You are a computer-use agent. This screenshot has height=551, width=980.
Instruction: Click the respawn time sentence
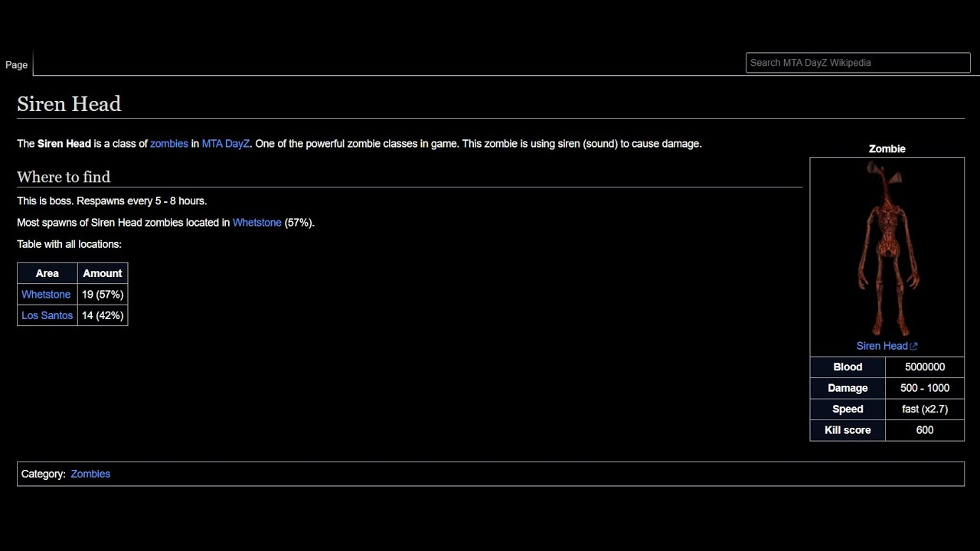(x=112, y=201)
